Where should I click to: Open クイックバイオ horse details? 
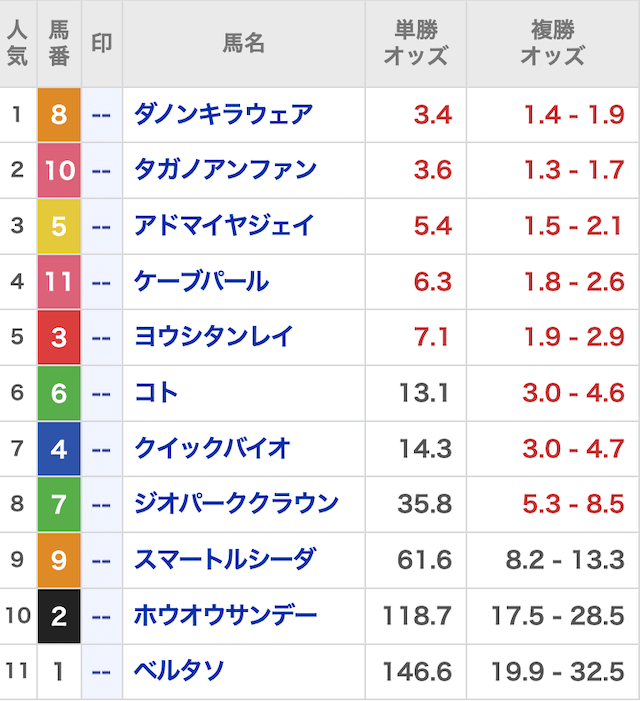point(212,449)
